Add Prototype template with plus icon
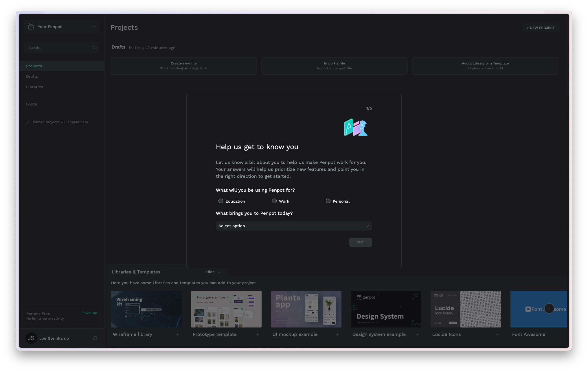 tap(258, 335)
